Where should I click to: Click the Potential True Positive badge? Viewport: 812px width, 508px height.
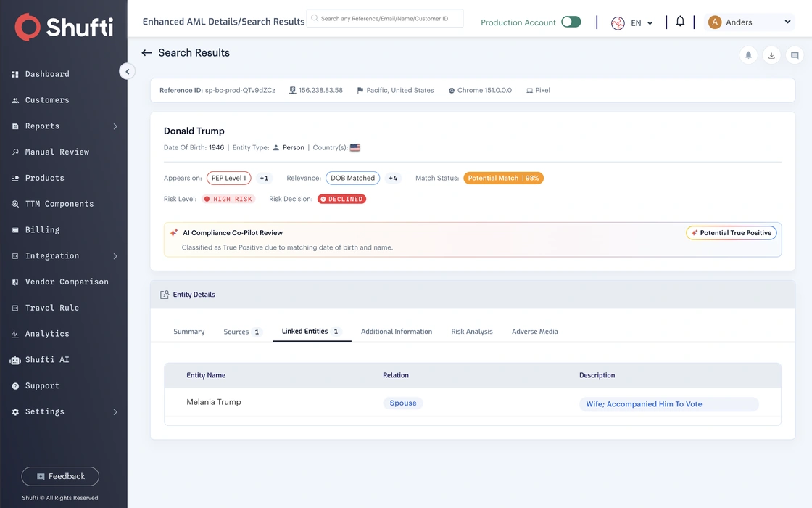[732, 233]
